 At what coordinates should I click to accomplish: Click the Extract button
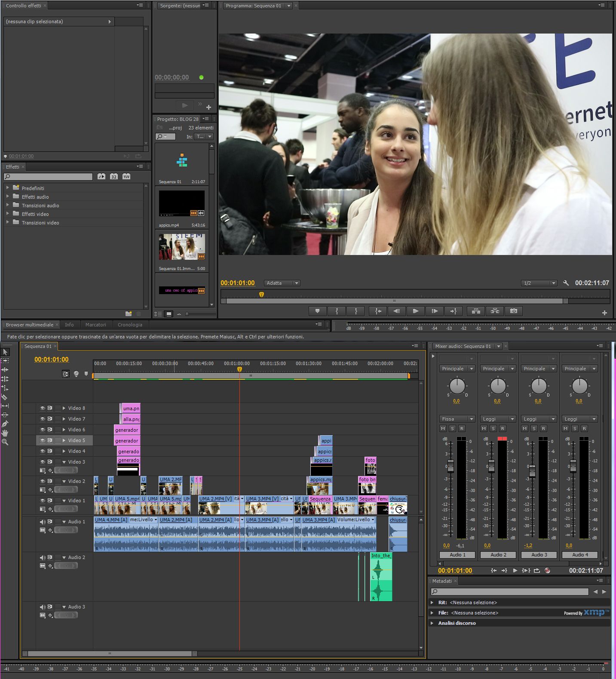[495, 311]
